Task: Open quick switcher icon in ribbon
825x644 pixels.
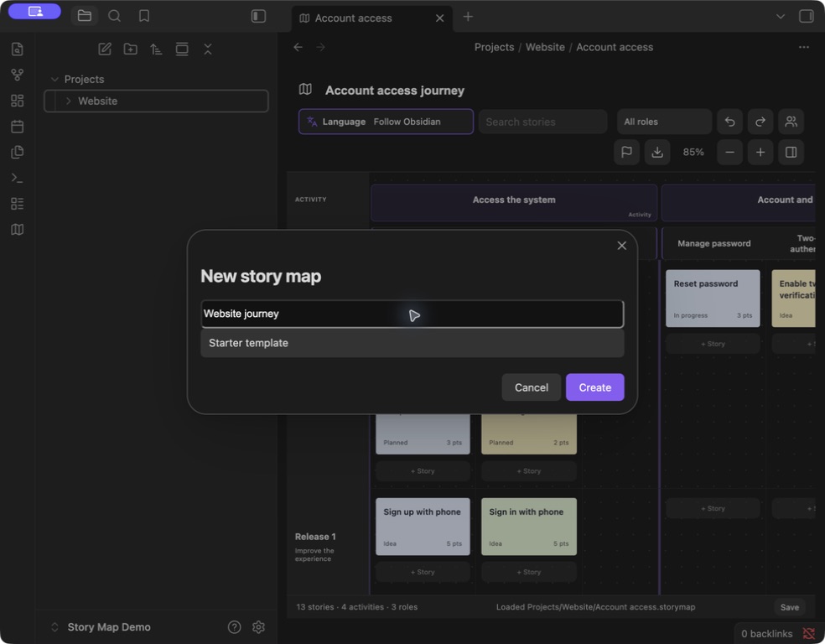Action: pos(18,49)
